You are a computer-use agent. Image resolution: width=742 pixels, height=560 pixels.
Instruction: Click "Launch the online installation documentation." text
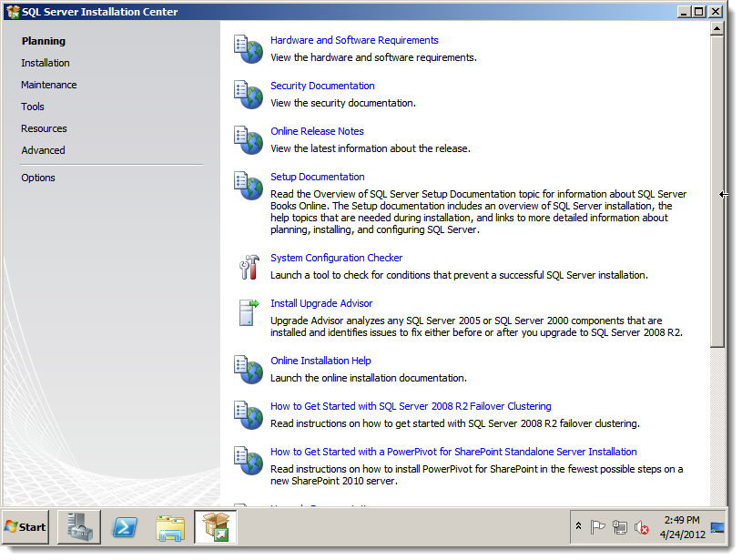pos(369,378)
